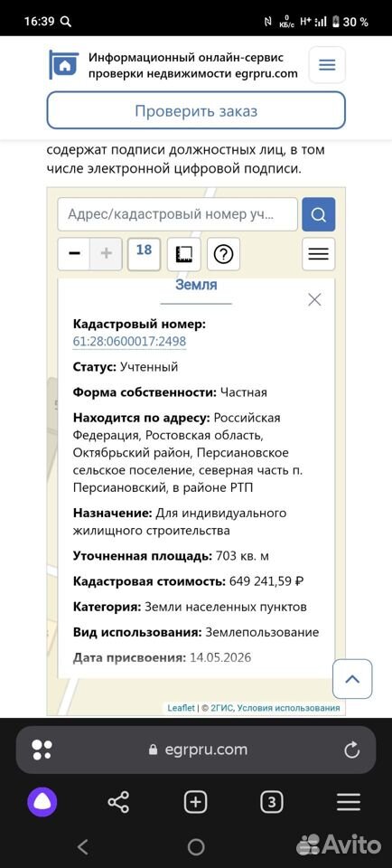The image size is (392, 868).
Task: Click the zoom level 18 indicator
Action: pos(144,253)
